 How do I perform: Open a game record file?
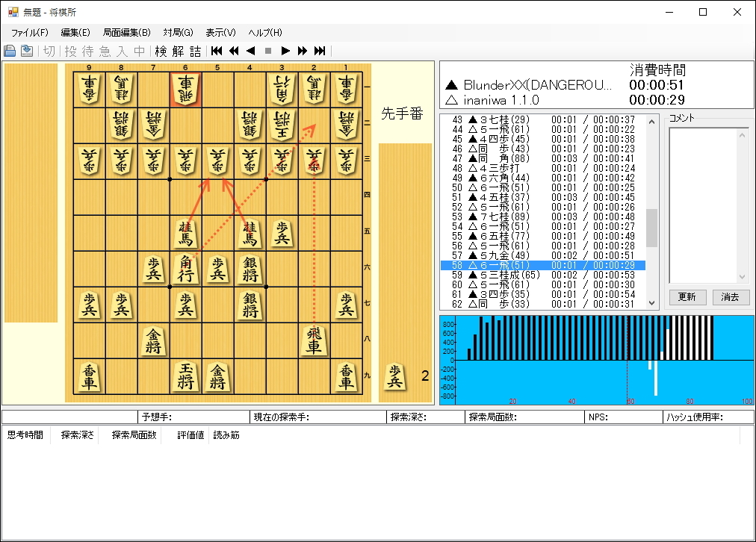click(10, 51)
